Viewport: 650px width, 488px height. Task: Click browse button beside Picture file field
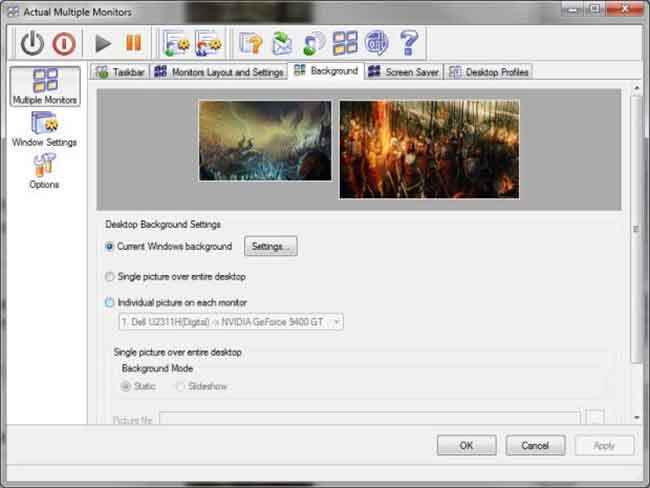coord(595,417)
